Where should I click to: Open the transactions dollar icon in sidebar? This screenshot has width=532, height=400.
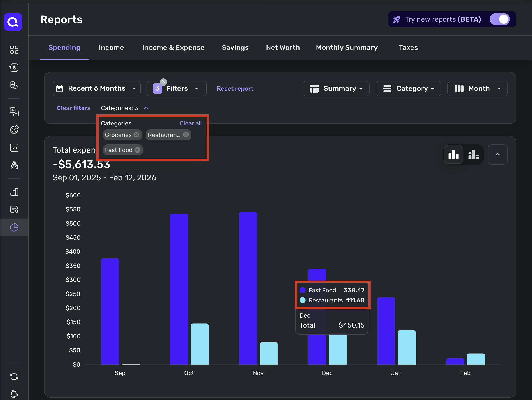pyautogui.click(x=14, y=68)
